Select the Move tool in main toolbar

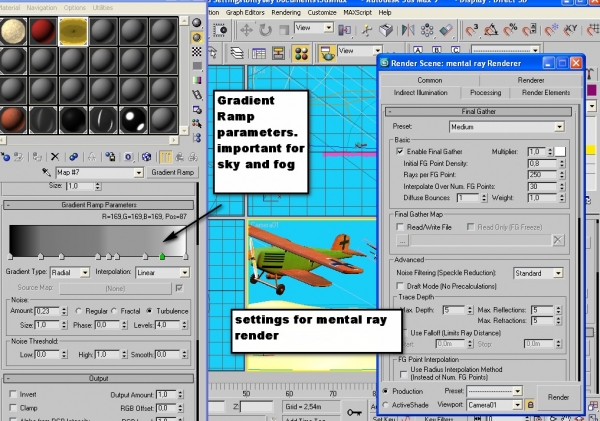pyautogui.click(x=246, y=30)
